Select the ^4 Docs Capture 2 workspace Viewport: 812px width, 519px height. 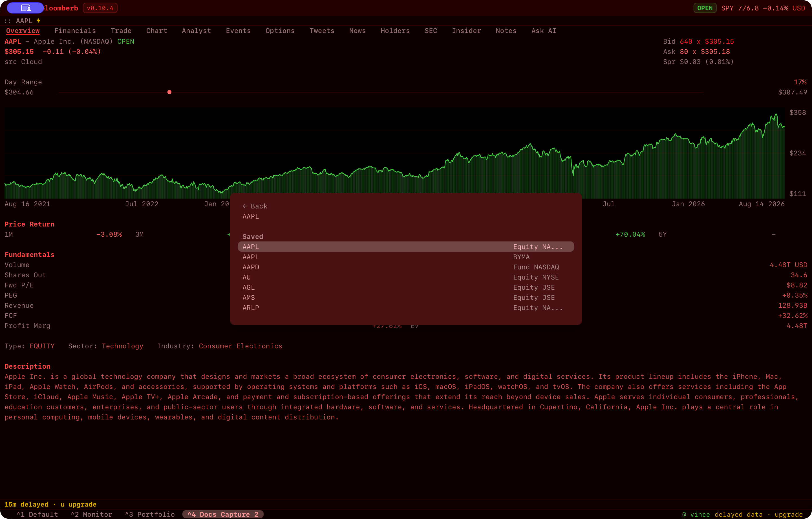click(223, 514)
